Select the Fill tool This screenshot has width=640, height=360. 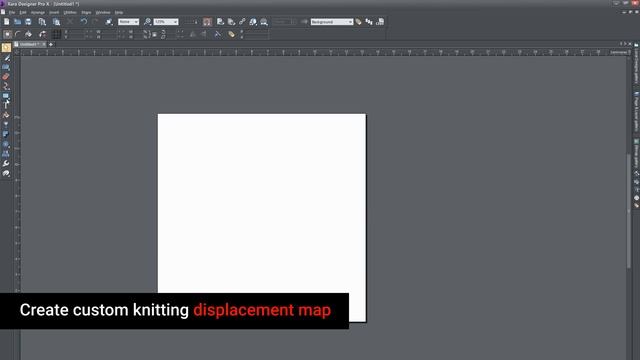coord(6,116)
